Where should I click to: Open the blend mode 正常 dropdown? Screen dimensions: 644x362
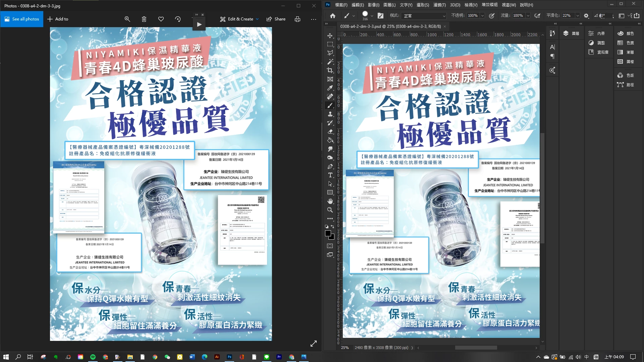[424, 16]
